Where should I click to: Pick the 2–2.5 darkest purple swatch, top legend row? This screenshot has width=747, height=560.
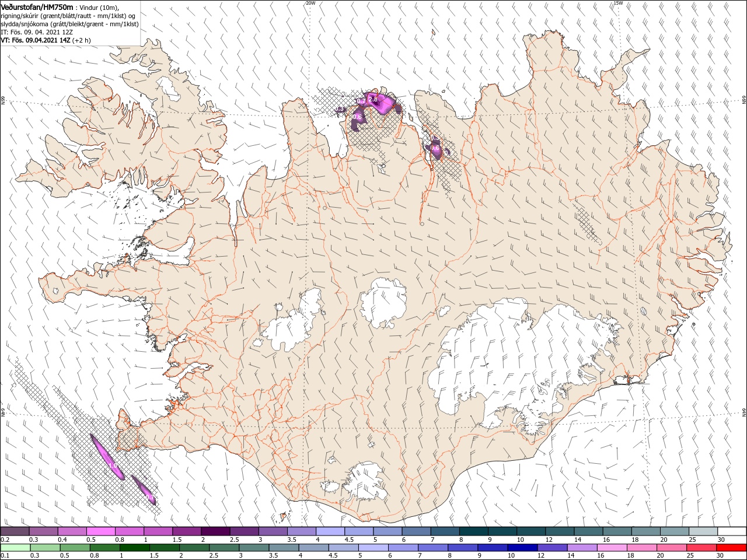point(215,531)
